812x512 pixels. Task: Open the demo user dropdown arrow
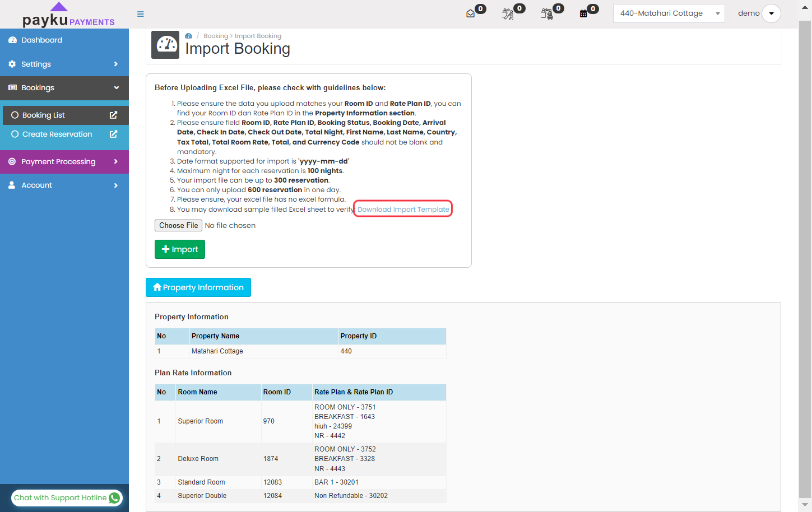[x=772, y=13]
